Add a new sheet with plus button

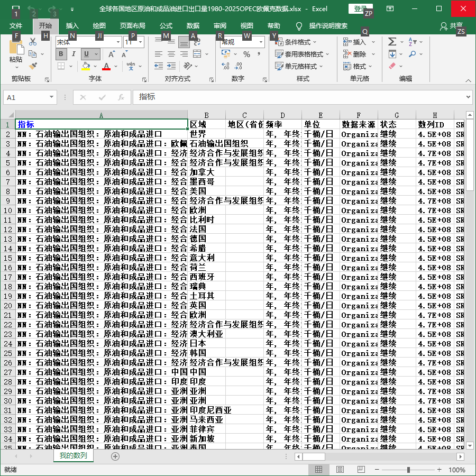115,456
